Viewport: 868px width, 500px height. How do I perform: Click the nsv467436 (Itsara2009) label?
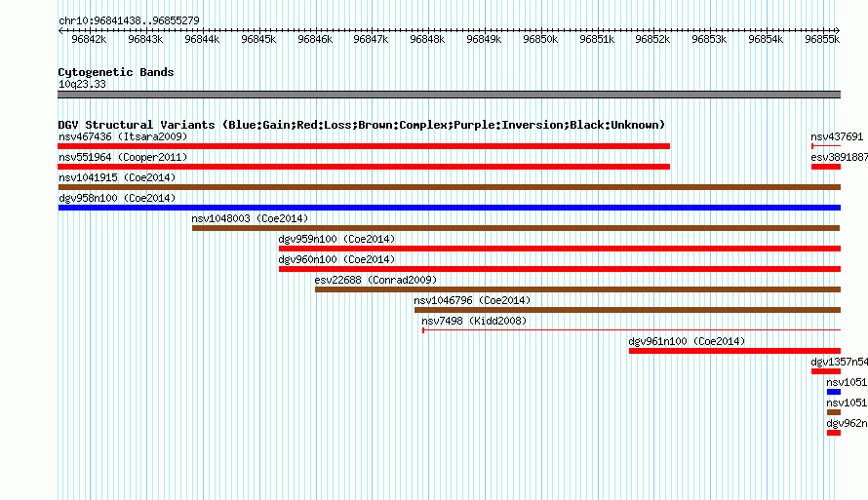pyautogui.click(x=123, y=136)
